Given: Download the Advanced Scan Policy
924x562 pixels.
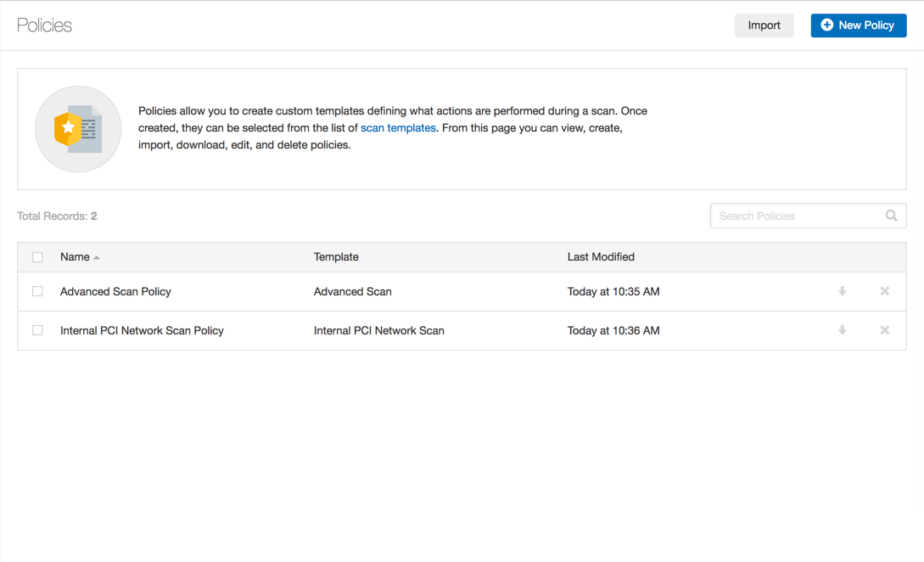Looking at the screenshot, I should 842,291.
